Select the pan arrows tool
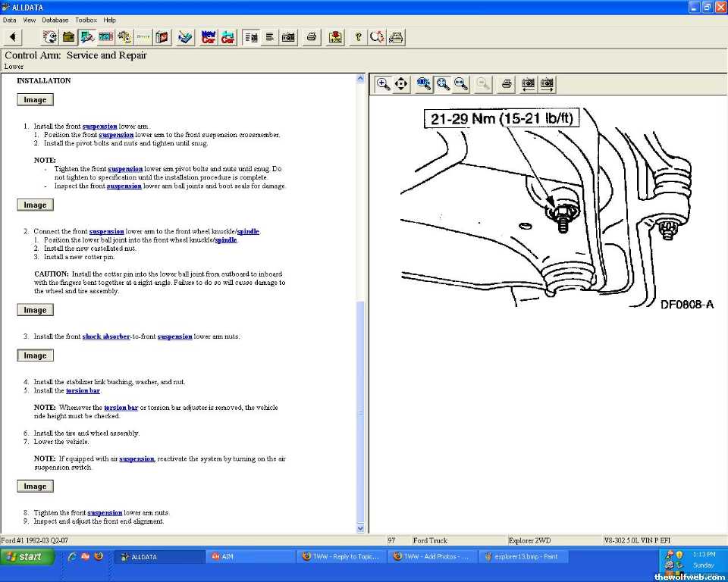This screenshot has width=728, height=582. [401, 84]
